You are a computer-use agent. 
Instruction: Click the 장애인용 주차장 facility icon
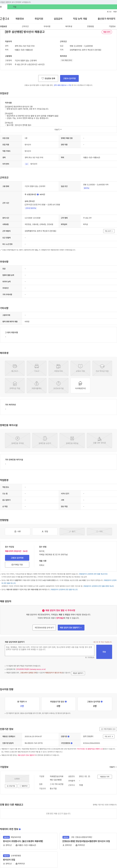tap(17, 440)
